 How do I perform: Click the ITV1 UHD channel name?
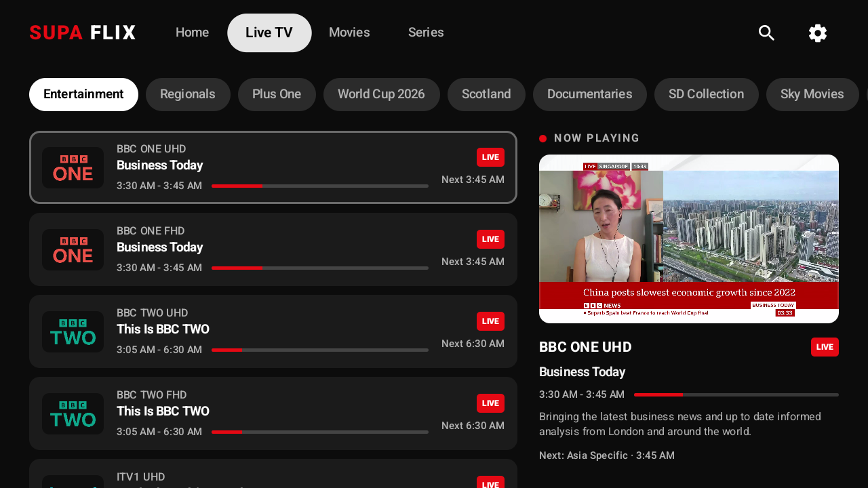[x=141, y=477]
